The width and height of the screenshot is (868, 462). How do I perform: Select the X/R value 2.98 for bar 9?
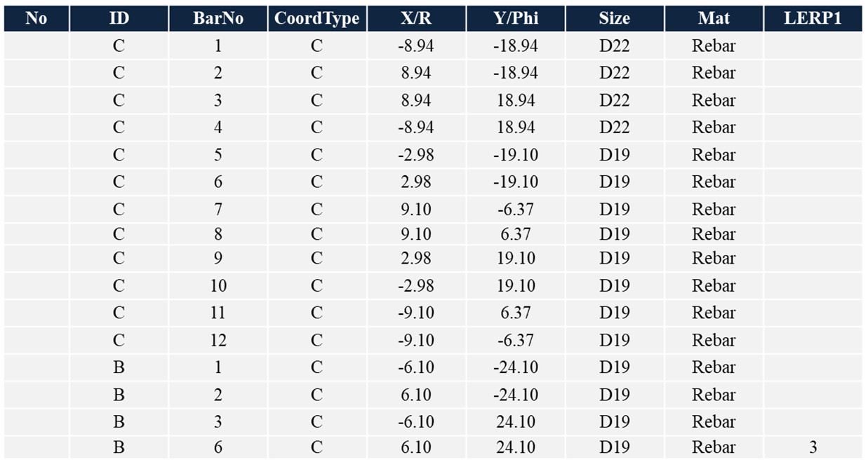(416, 258)
